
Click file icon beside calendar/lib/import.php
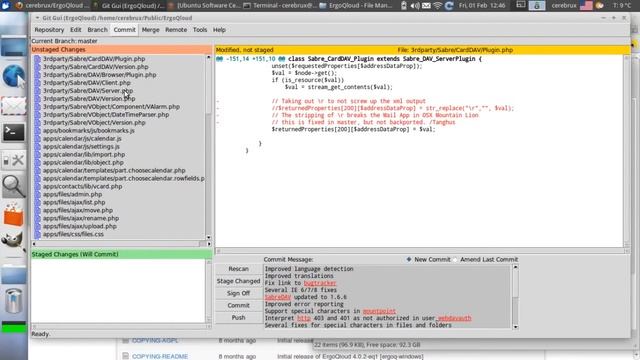[38, 154]
